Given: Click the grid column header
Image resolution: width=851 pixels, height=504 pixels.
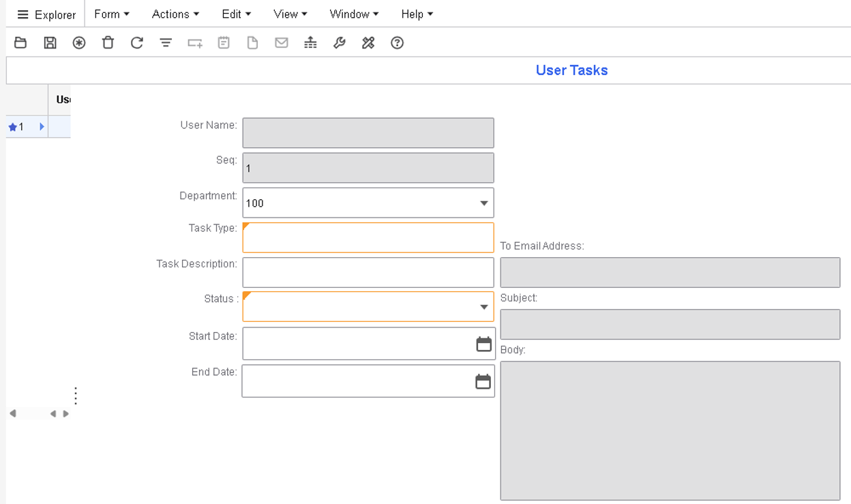Looking at the screenshot, I should pyautogui.click(x=59, y=100).
